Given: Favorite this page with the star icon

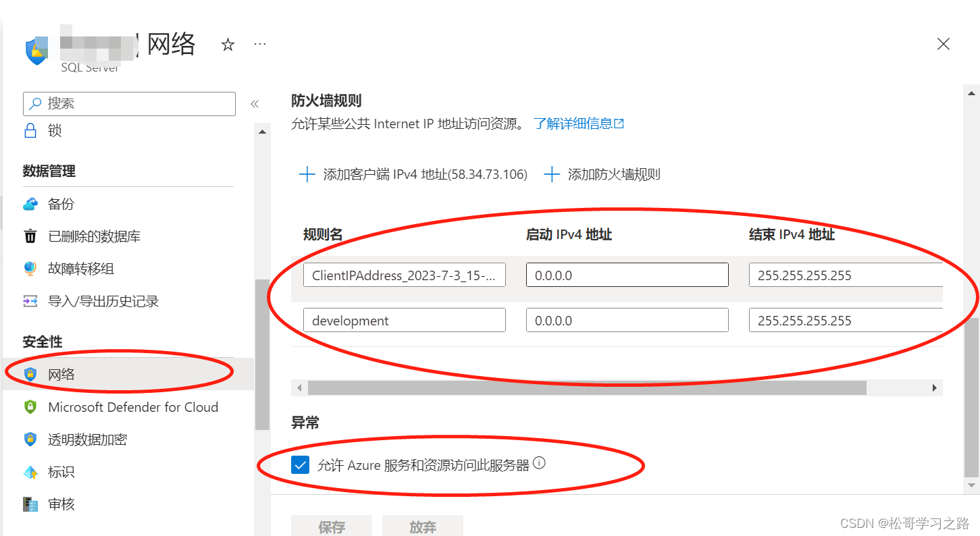Looking at the screenshot, I should 228,45.
